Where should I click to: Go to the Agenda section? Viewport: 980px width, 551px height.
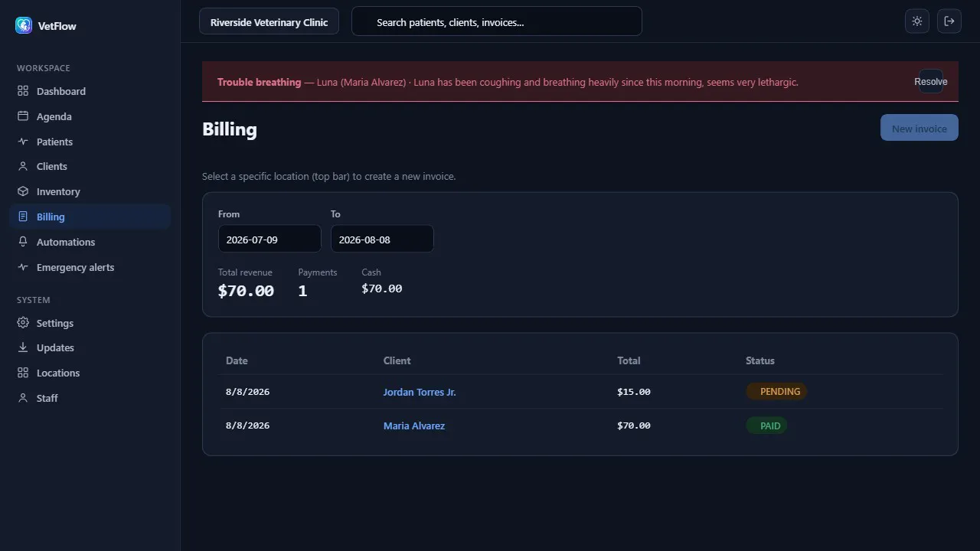90,116
